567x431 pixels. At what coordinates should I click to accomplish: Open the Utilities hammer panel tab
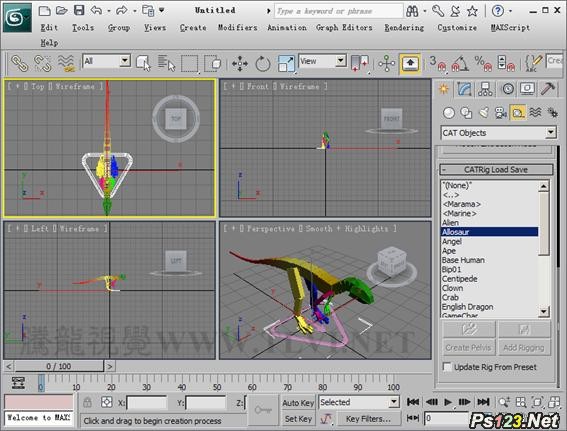point(548,89)
